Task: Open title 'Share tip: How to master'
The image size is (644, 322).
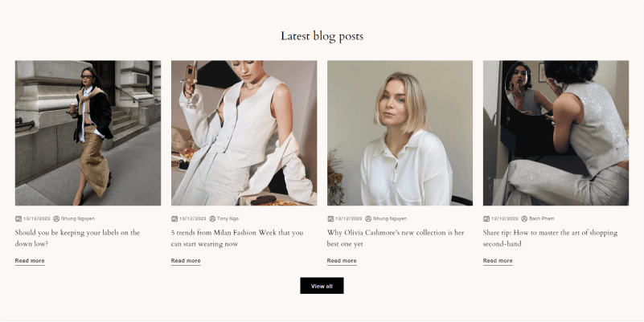Action: point(551,238)
